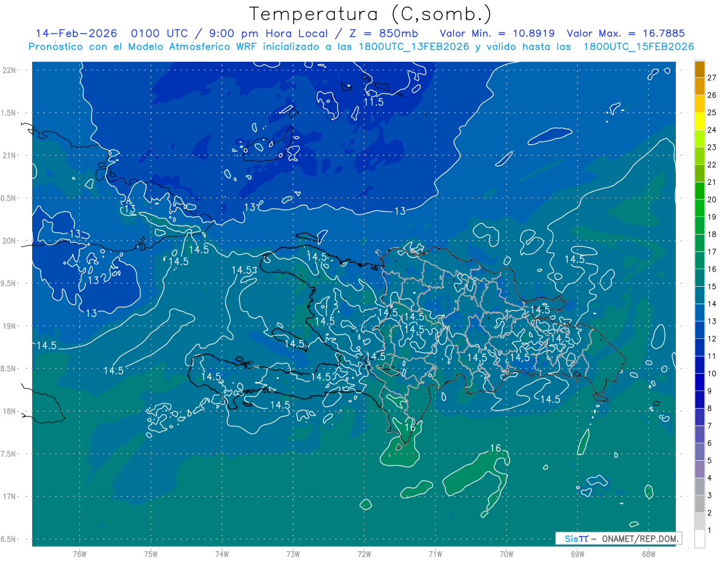
Task: Click the '69W' longitude label
Action: [578, 554]
